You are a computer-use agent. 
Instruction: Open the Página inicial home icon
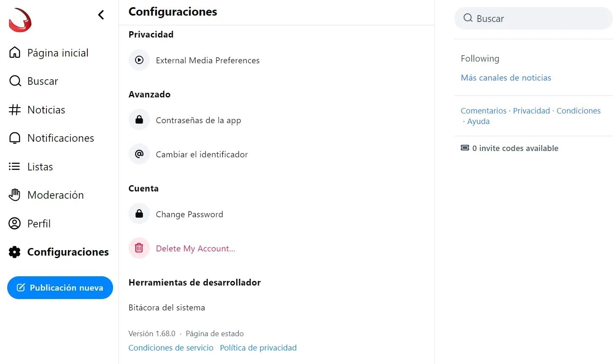pos(15,53)
